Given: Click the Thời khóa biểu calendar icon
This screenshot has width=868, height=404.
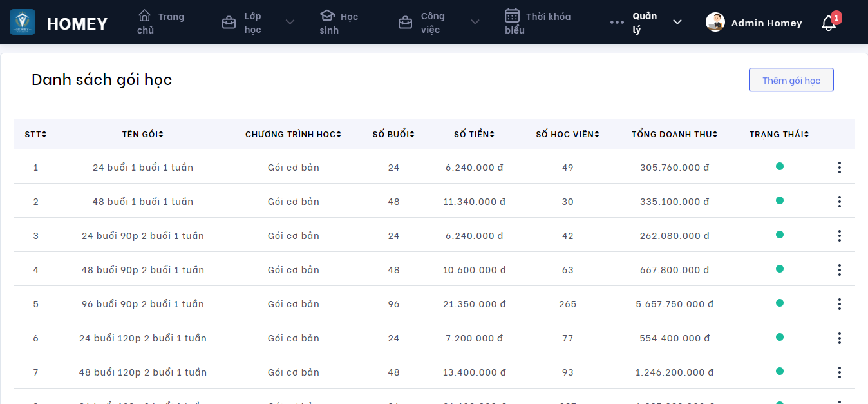Looking at the screenshot, I should (x=512, y=15).
